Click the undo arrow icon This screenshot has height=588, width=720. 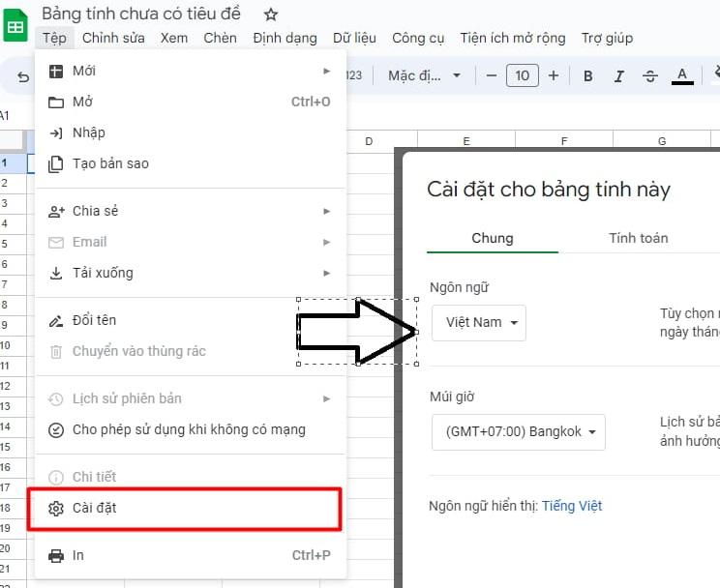point(23,76)
